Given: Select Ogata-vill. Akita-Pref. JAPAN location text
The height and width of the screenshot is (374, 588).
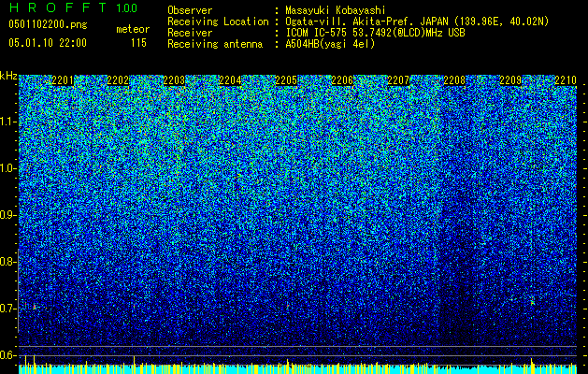Looking at the screenshot, I should pyautogui.click(x=417, y=22).
